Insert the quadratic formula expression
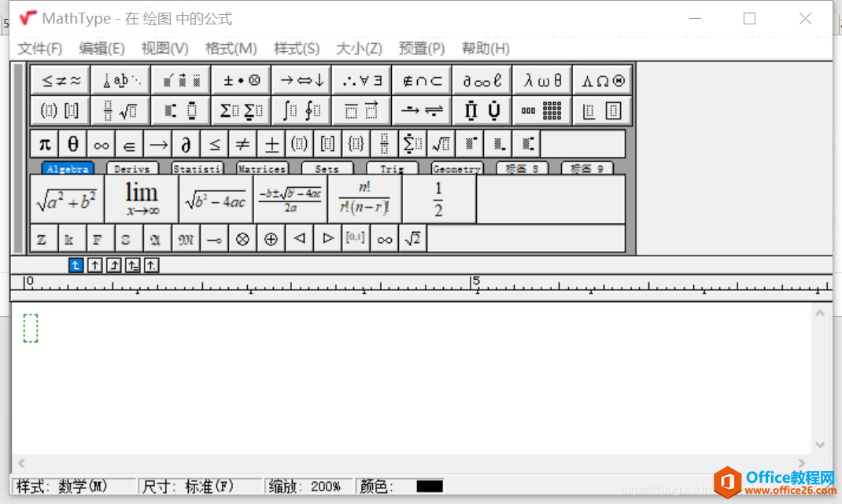Image resolution: width=842 pixels, height=504 pixels. pos(290,200)
